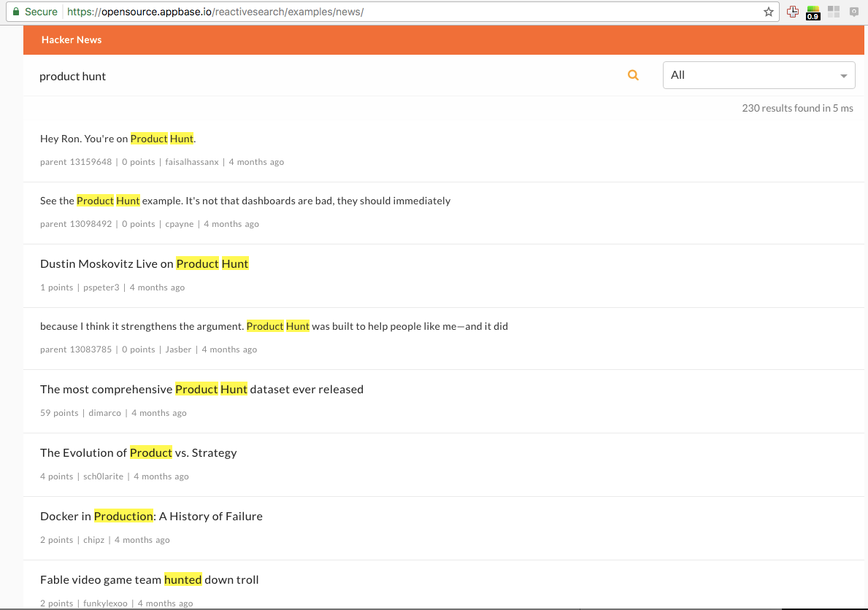The height and width of the screenshot is (610, 868).
Task: Click 'parent 13159648' text
Action: pos(76,162)
